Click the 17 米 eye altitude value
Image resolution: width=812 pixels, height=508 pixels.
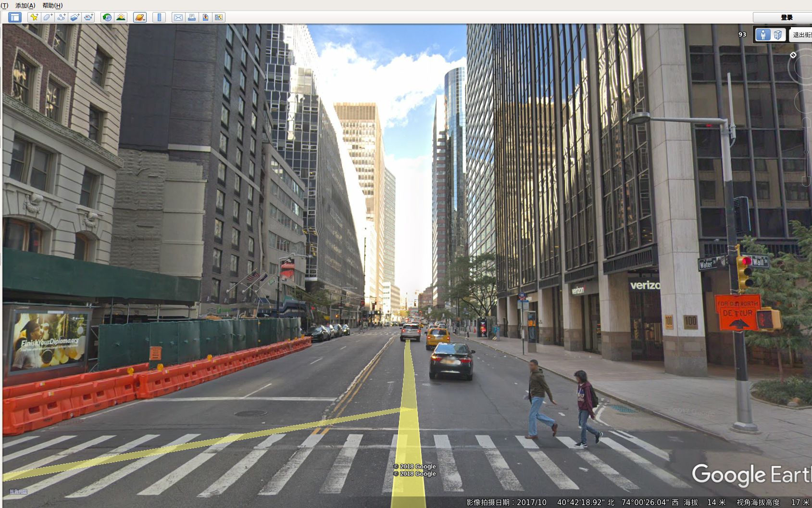(800, 502)
